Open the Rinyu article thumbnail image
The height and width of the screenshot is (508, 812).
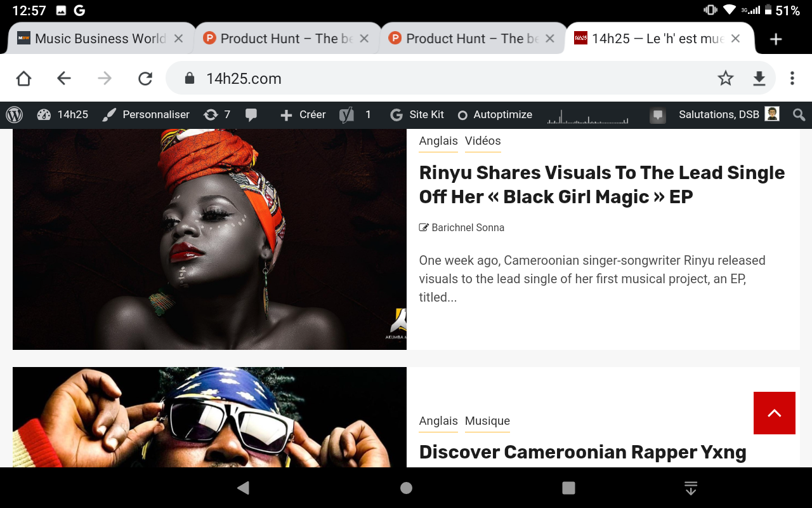[209, 239]
